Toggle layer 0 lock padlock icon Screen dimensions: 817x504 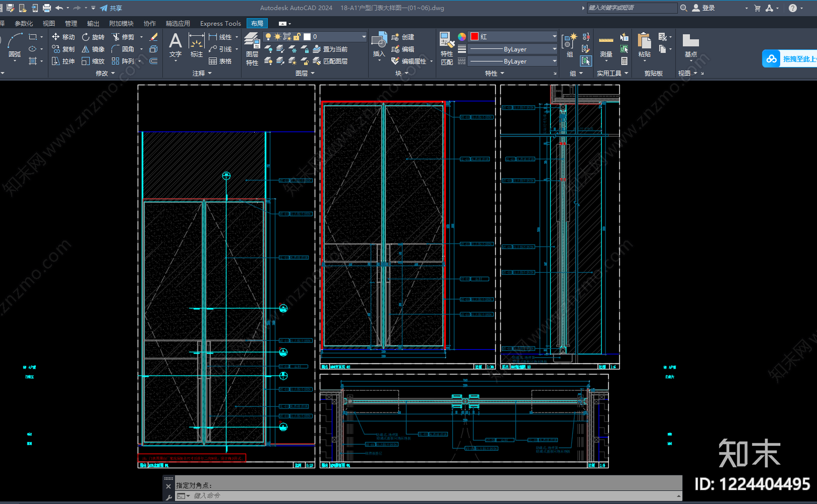tap(297, 37)
